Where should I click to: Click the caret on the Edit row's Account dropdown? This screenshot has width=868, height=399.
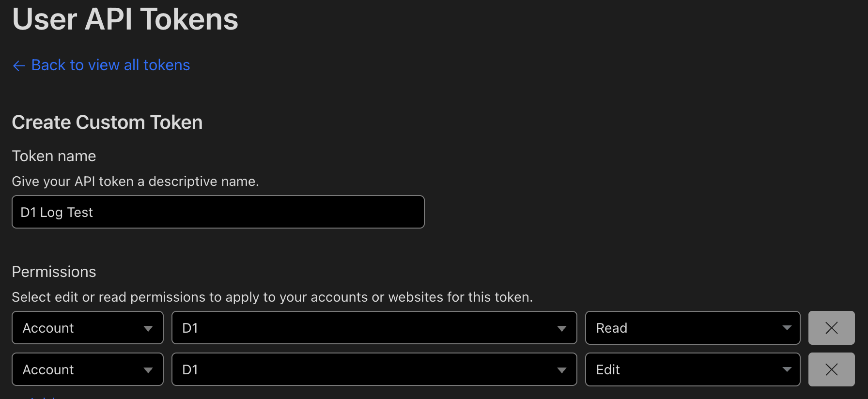[148, 370]
